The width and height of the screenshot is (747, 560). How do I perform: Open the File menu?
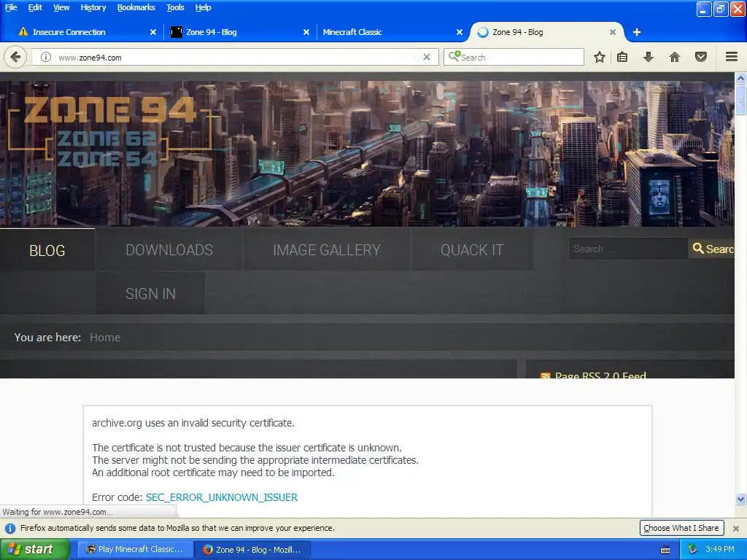11,7
